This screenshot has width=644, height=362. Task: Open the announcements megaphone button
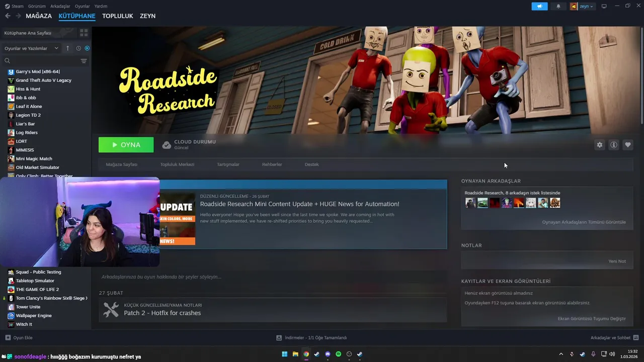coord(539,6)
